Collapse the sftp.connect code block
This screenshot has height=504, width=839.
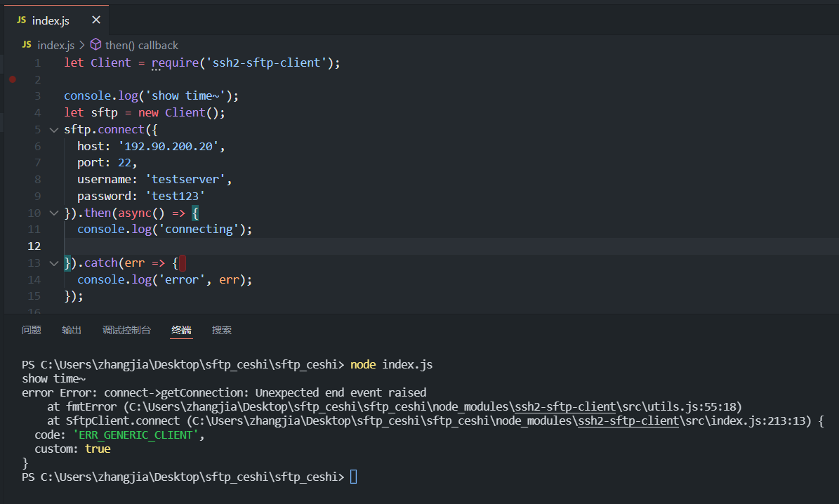[54, 129]
